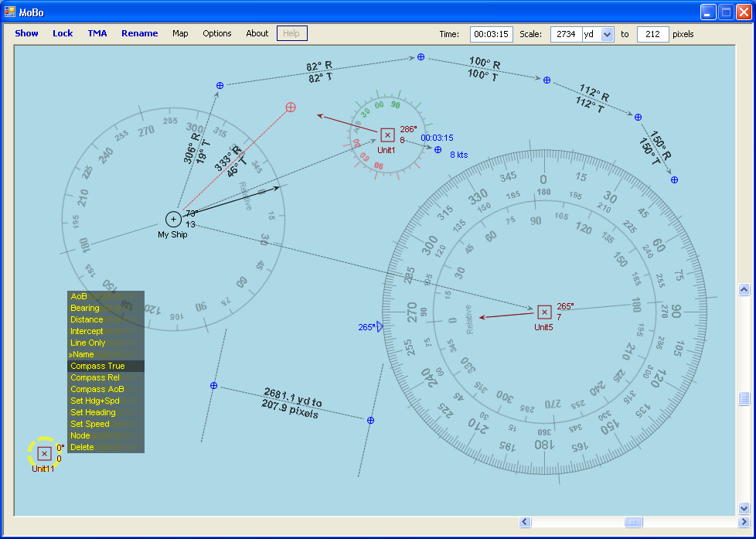
Task: Select the Unit1 contact box icon
Action: pyautogui.click(x=388, y=135)
